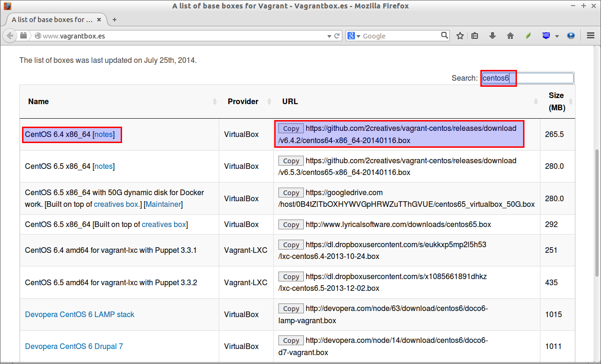Image resolution: width=601 pixels, height=364 pixels.
Task: Copy the doco6-lamp-vagrant.box URL
Action: pyautogui.click(x=291, y=309)
